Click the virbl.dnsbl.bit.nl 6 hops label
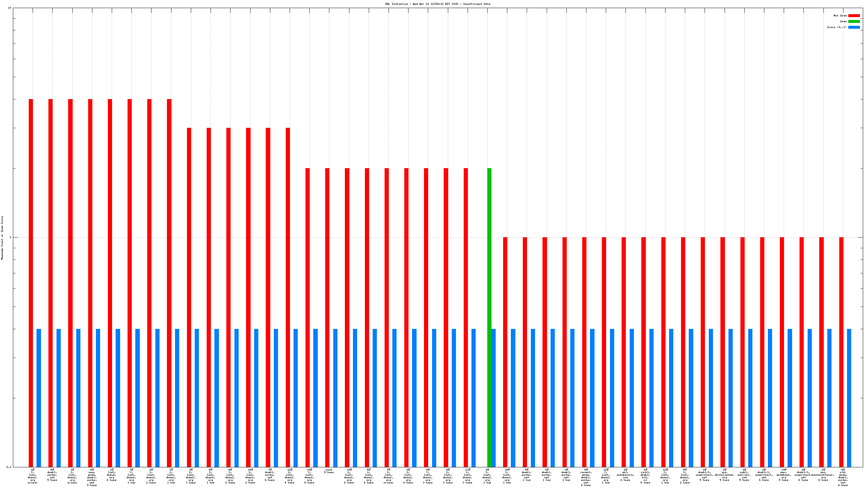Viewport: 868px width, 488px height. 645,476
